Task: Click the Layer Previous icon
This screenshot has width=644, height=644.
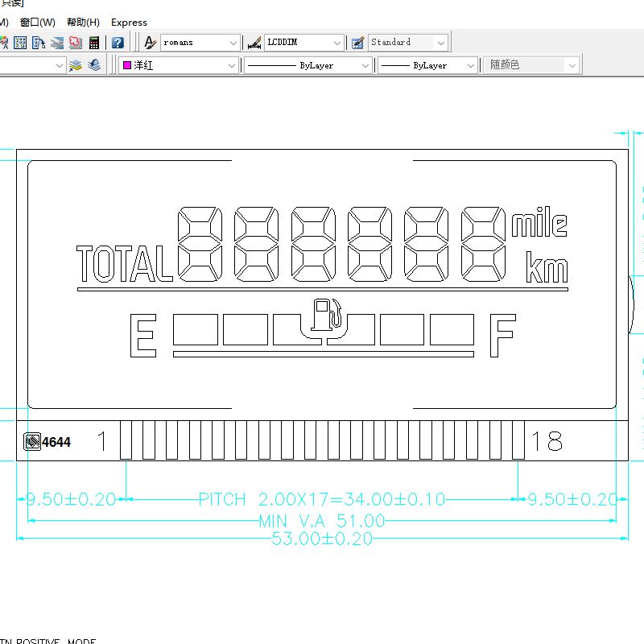Action: coord(94,65)
